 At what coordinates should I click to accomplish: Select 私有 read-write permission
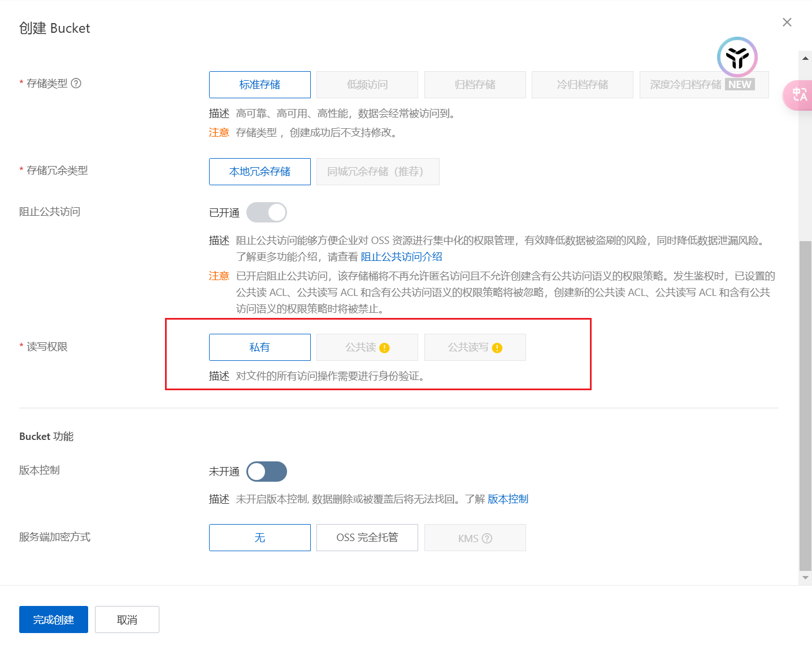tap(260, 347)
